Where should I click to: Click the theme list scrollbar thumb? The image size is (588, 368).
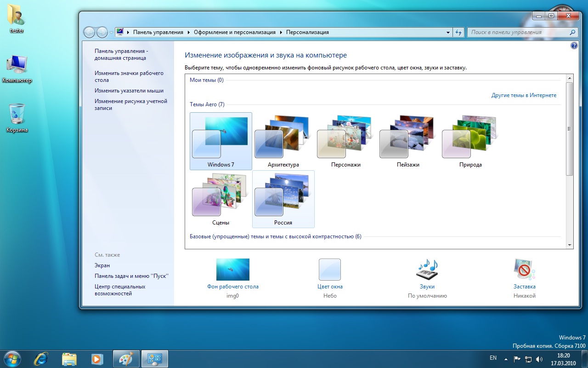[570, 129]
